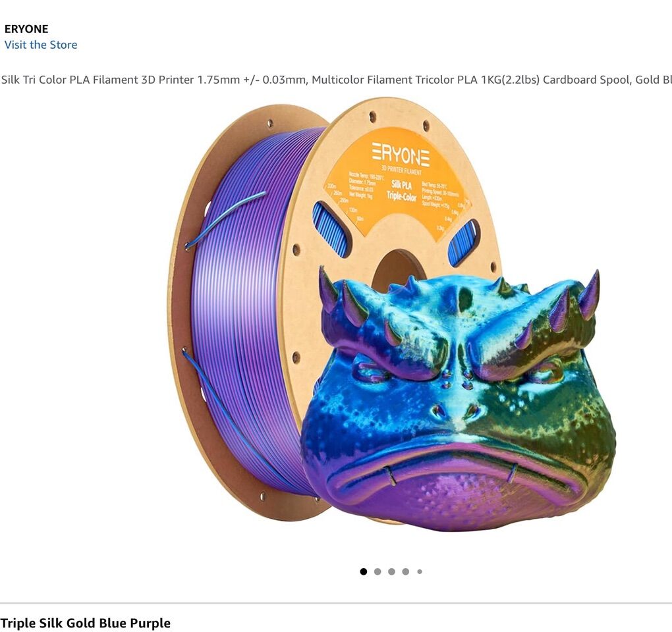Click the ERYONE brand name heading
Image resolution: width=672 pixels, height=632 pixels.
[26, 29]
